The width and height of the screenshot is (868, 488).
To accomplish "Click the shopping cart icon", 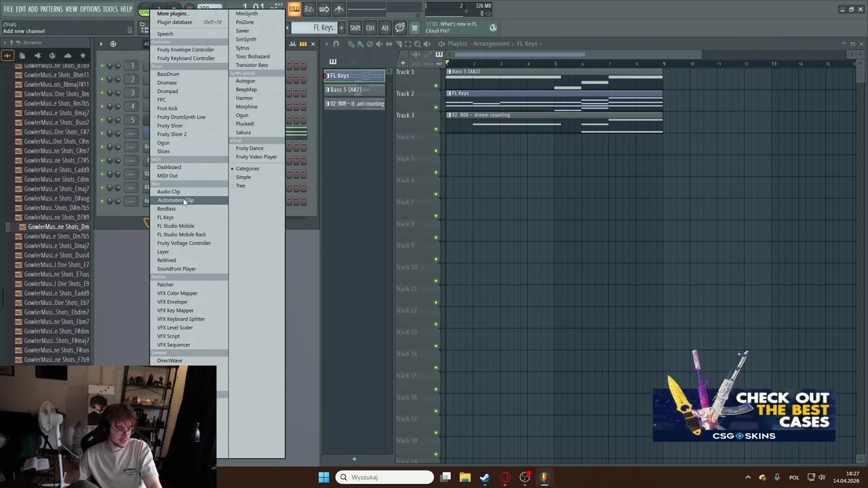I will click(414, 28).
